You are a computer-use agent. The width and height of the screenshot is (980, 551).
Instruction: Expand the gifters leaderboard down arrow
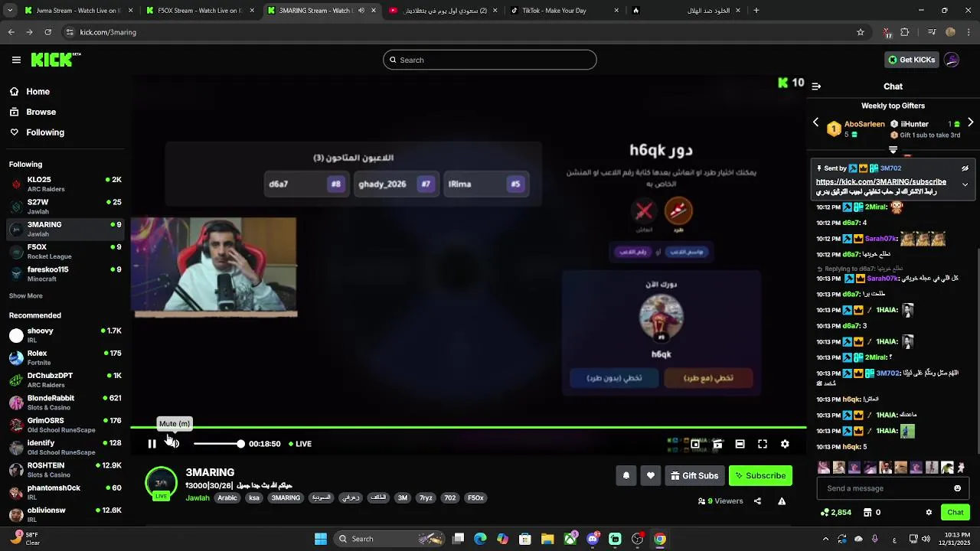click(x=893, y=150)
